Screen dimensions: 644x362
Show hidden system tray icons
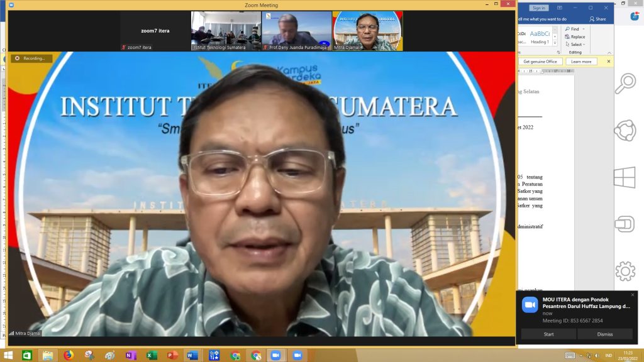click(580, 356)
